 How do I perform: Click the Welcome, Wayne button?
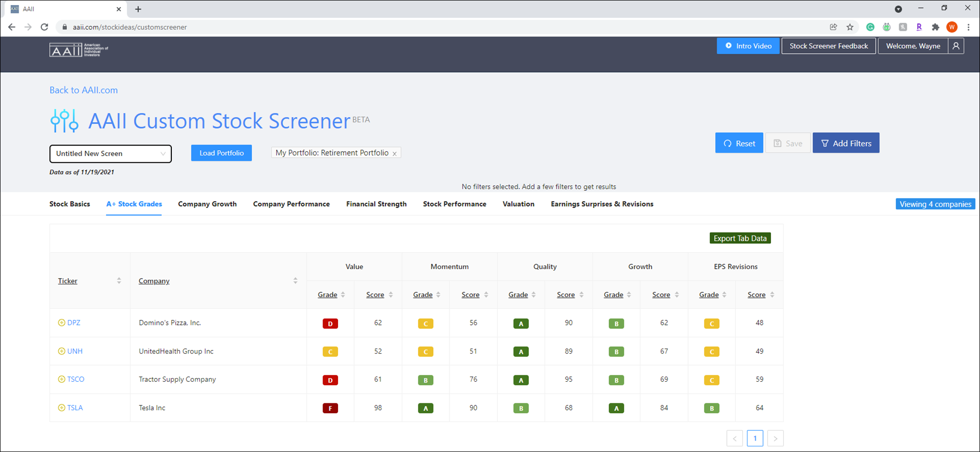[x=913, y=46]
